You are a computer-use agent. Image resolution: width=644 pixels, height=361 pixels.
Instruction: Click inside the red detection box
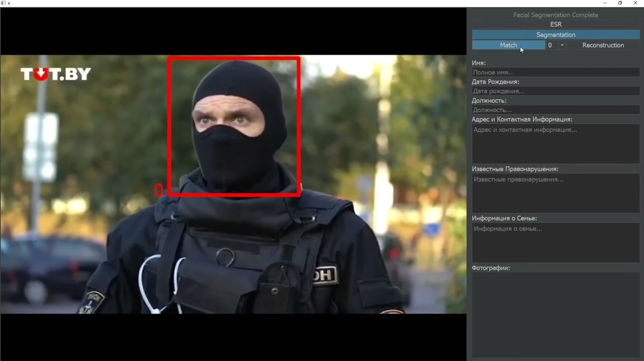(x=234, y=127)
